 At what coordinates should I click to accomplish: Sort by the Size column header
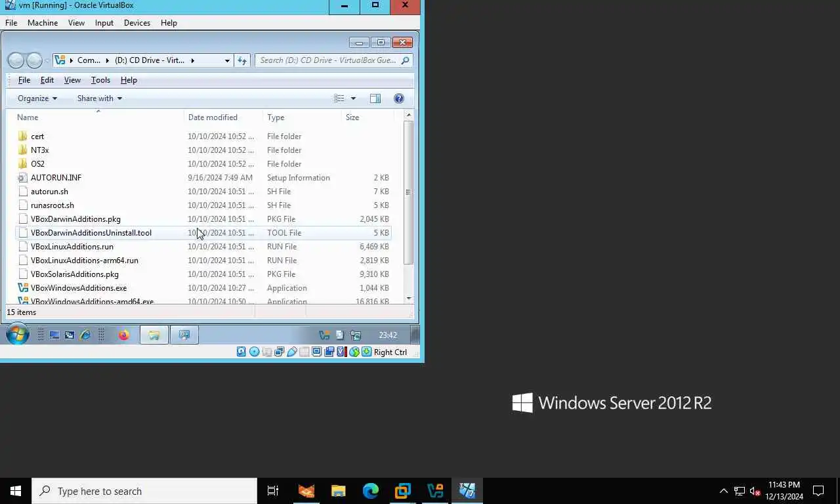[x=368, y=117]
